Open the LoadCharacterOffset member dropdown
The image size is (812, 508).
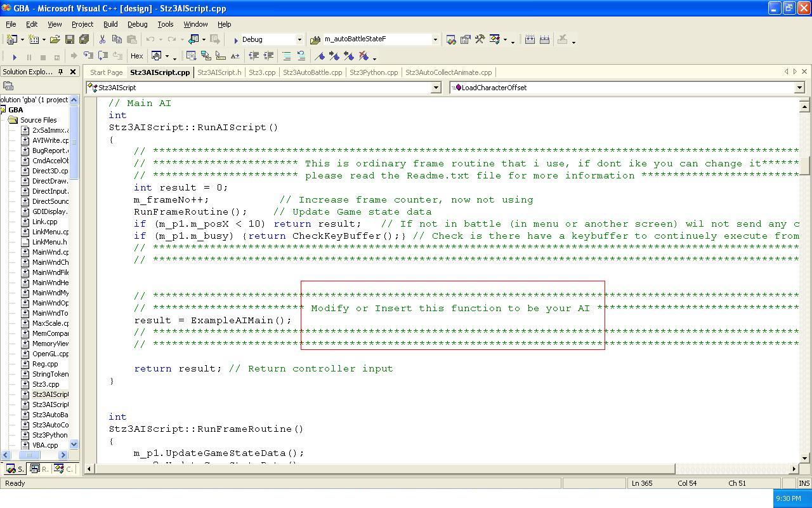799,88
